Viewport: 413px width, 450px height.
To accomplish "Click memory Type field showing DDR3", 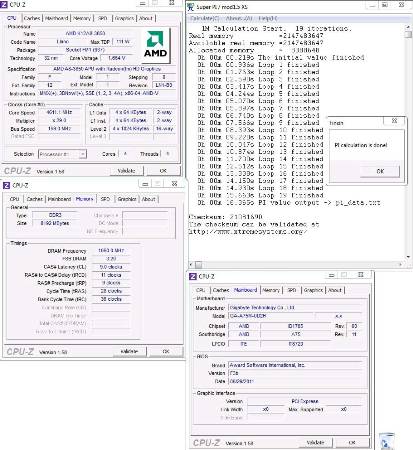I will click(x=55, y=215).
